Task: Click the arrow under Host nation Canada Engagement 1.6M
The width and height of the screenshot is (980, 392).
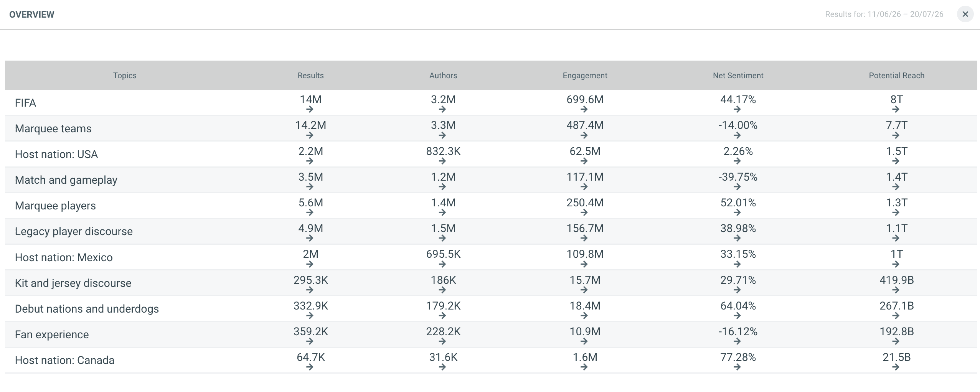Action: [x=584, y=367]
